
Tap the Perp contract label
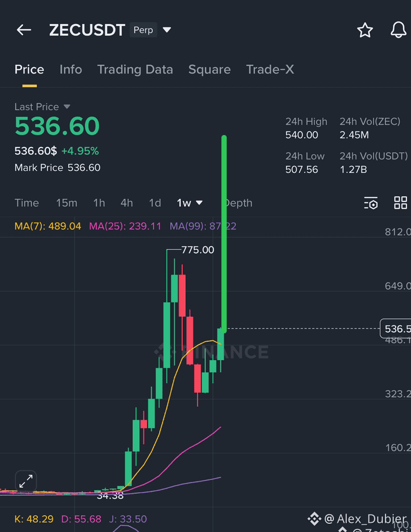pos(143,30)
